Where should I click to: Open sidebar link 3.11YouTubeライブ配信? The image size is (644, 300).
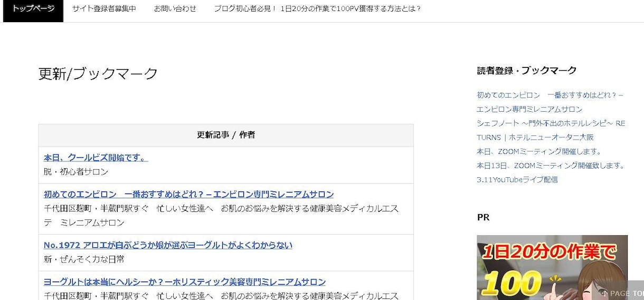517,180
